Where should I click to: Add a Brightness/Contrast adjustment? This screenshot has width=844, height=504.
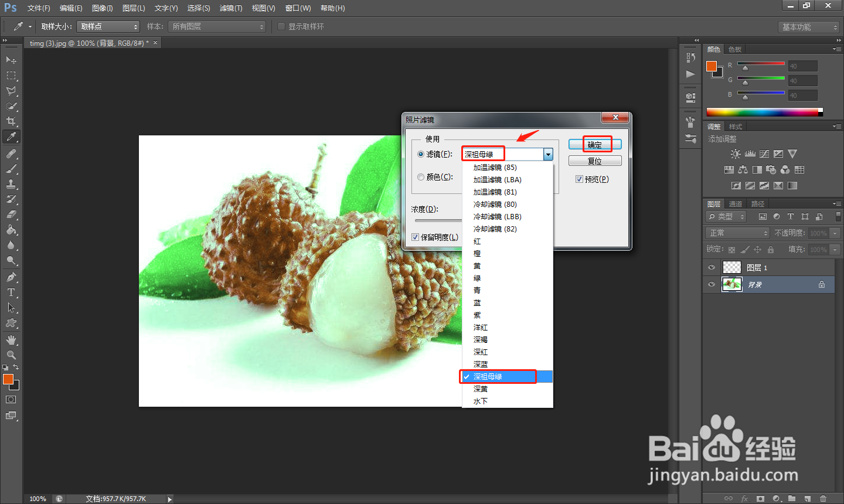click(736, 154)
